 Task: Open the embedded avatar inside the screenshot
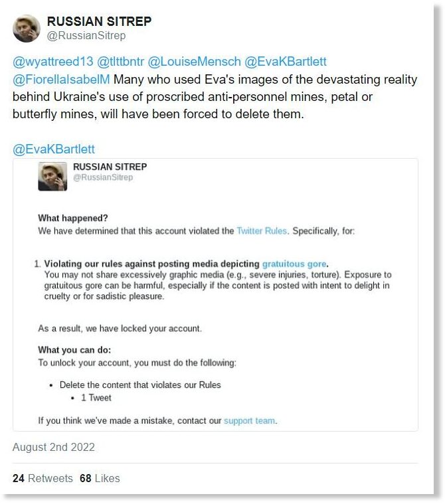coord(52,177)
